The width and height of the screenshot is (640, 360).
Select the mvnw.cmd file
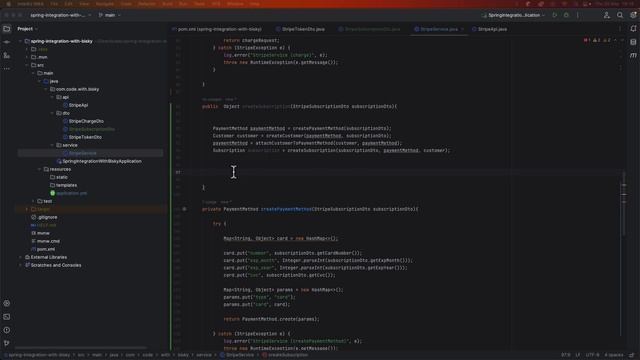coord(48,241)
